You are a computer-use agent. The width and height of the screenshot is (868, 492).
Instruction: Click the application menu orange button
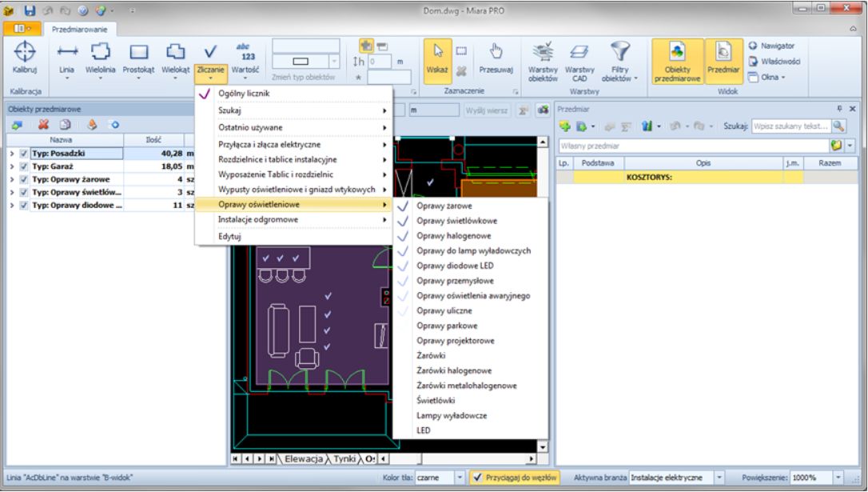click(22, 29)
